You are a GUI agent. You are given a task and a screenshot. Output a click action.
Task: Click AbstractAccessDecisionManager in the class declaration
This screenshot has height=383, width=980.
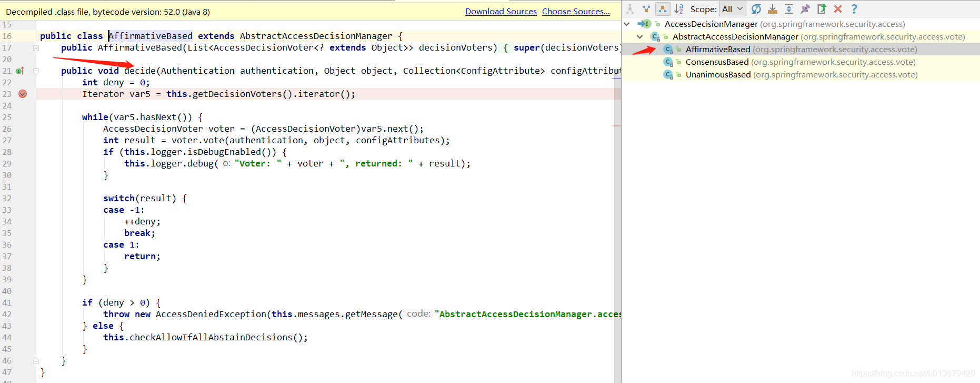(x=316, y=36)
